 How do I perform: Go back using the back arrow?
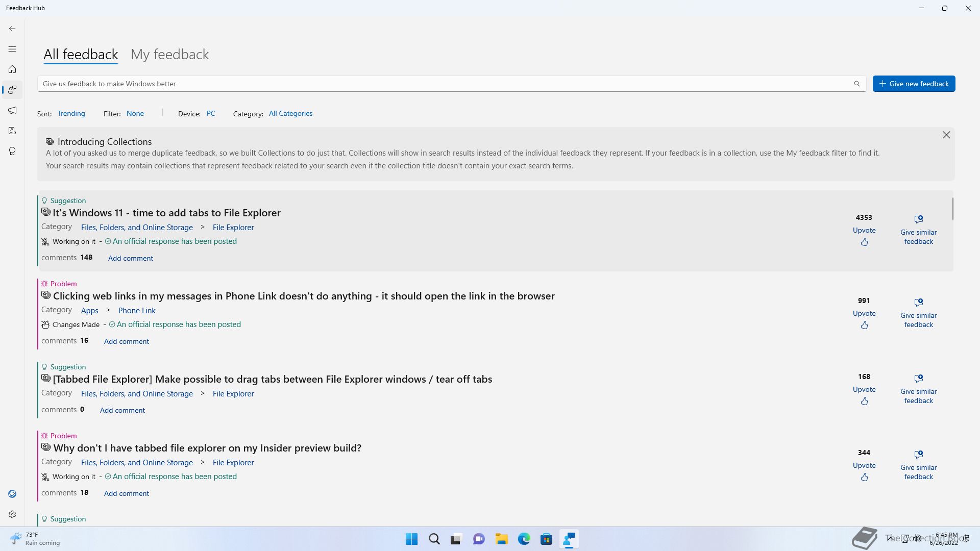[x=12, y=29]
